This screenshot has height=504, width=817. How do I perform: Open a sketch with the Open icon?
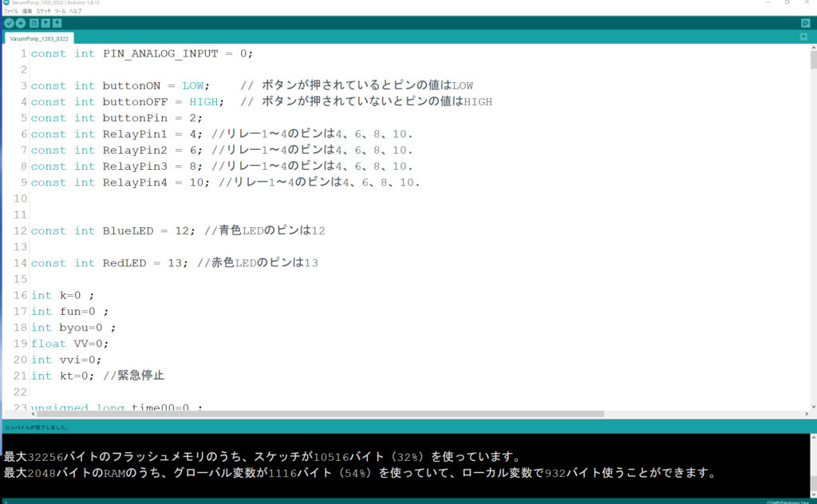coord(45,23)
